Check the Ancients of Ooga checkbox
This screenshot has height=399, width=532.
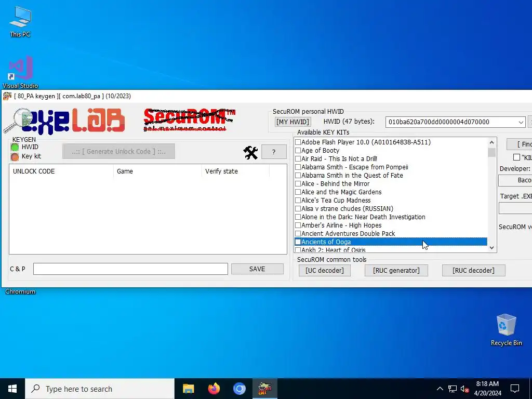[298, 242]
